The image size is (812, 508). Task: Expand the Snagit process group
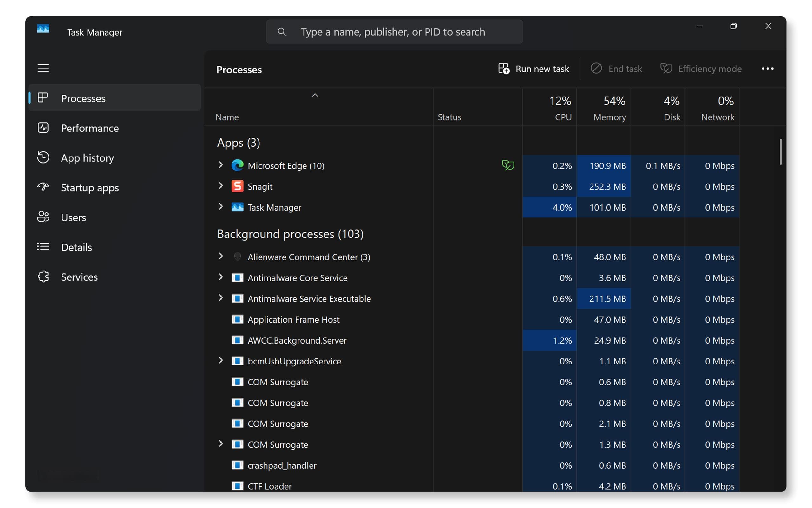[x=220, y=185]
